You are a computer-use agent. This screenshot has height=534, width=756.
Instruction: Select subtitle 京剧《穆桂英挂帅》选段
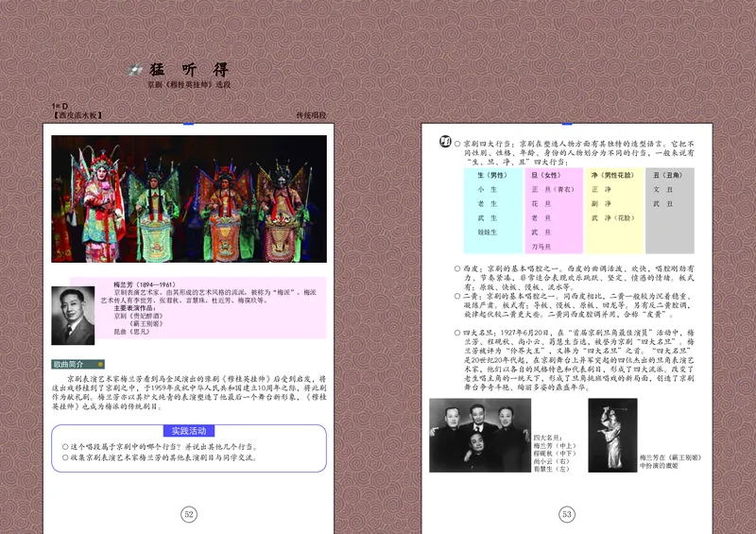(189, 84)
